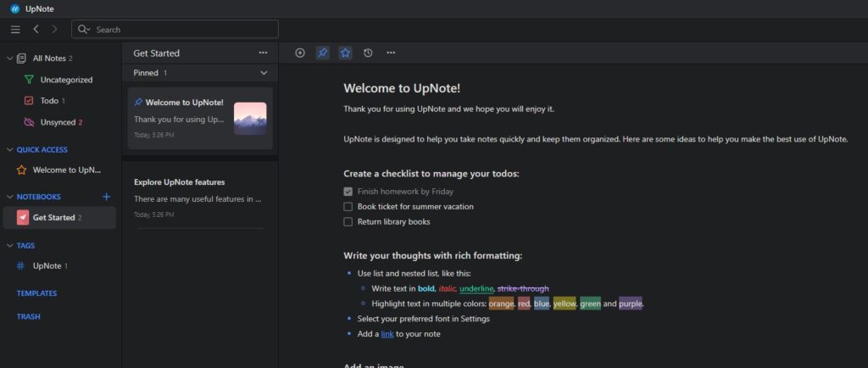
Task: Focus the Search field
Action: [175, 30]
